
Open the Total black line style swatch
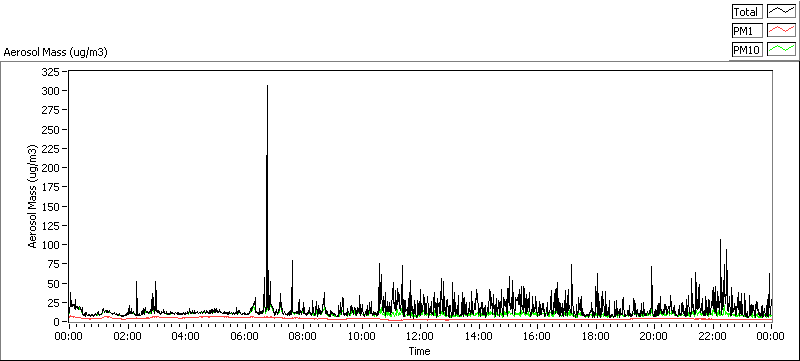tap(782, 12)
